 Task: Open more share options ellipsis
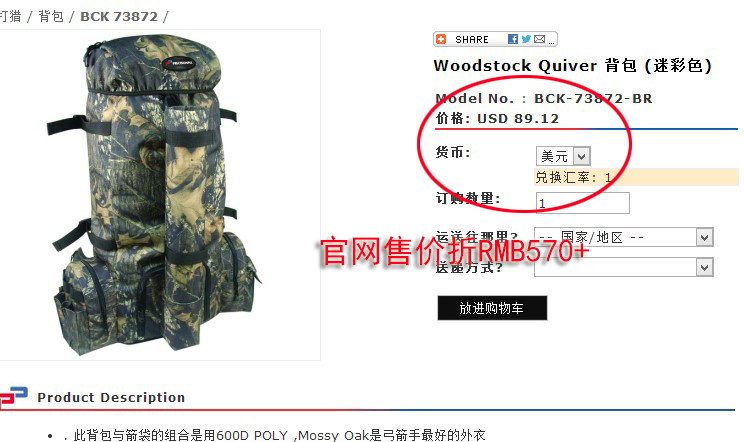pos(551,42)
